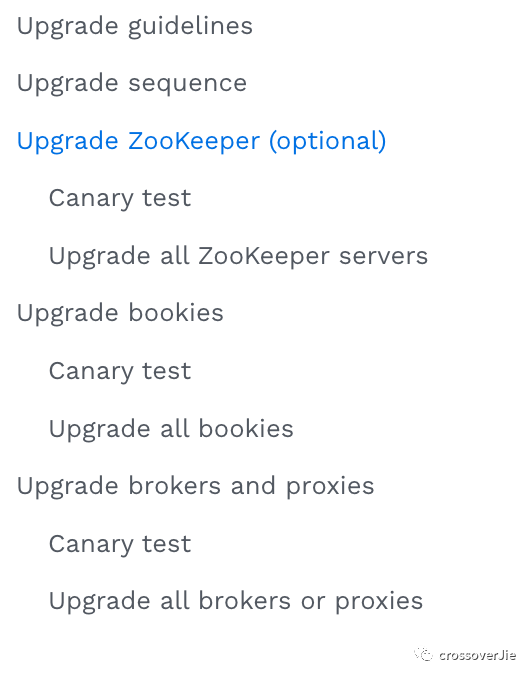Click the crossoverJie watermark text
This screenshot has width=532, height=676.
(478, 655)
